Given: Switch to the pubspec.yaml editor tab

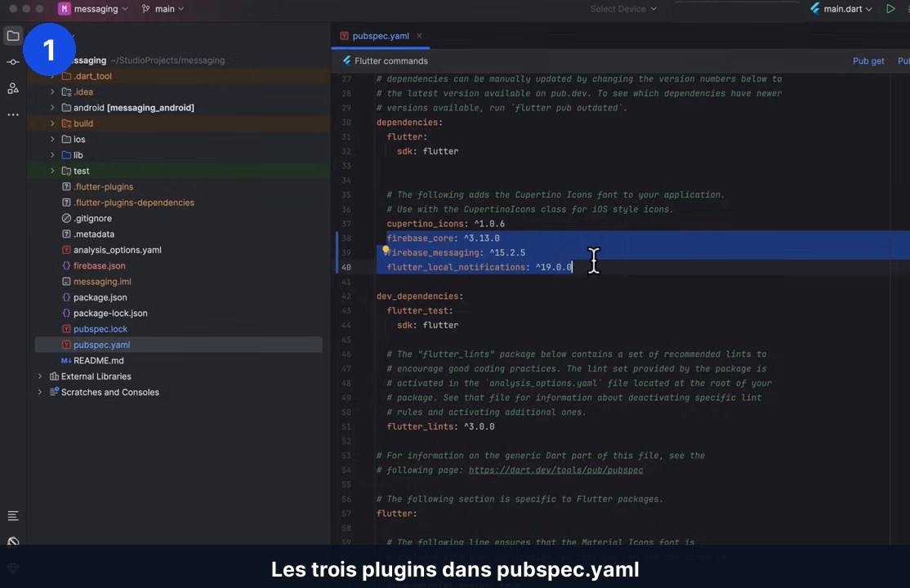Looking at the screenshot, I should click(380, 36).
